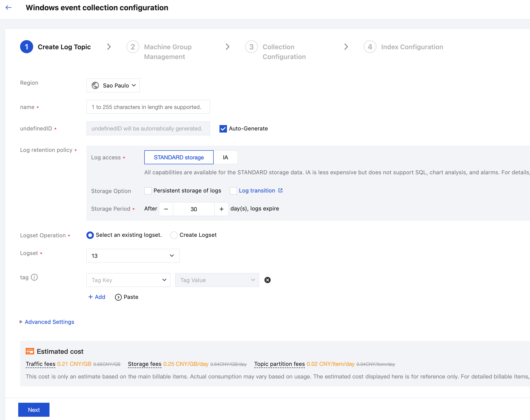The height and width of the screenshot is (420, 530).
Task: Expand the Advanced Settings section
Action: point(49,322)
